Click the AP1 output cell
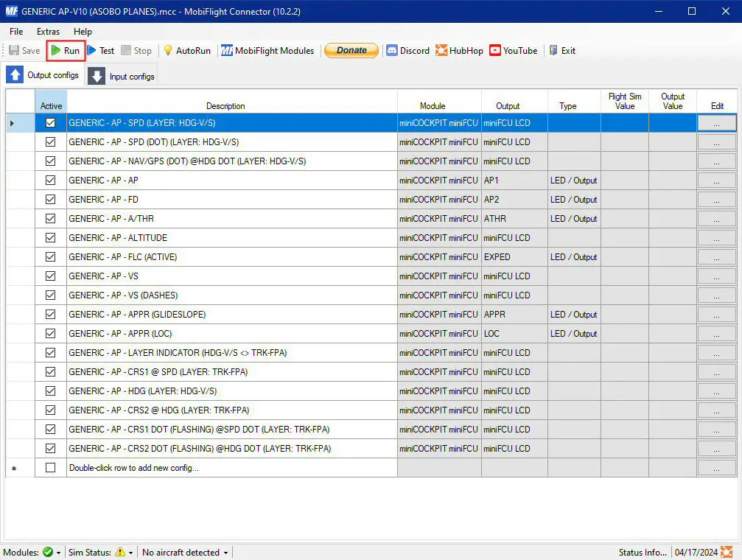Image resolution: width=742 pixels, height=560 pixels. pos(514,181)
